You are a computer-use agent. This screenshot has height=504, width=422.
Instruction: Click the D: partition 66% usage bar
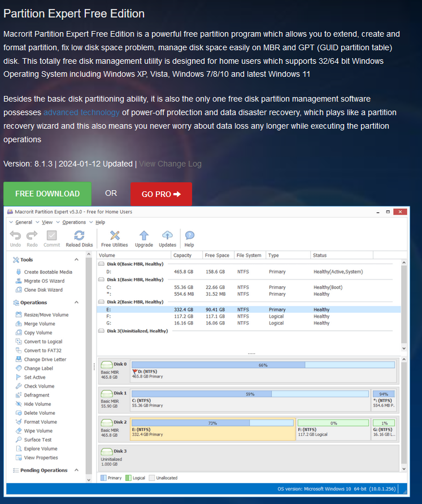(x=263, y=365)
